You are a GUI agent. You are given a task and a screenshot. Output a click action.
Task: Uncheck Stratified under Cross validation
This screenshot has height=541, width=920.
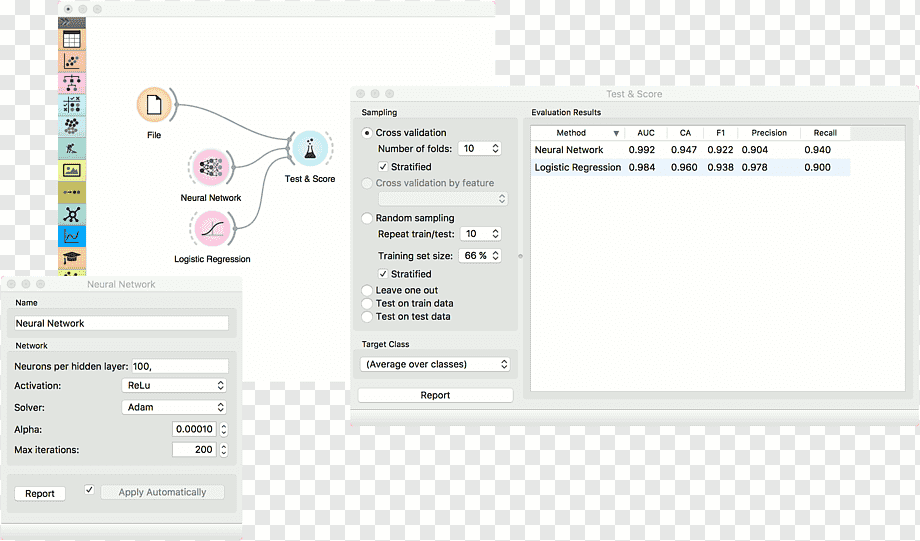click(383, 167)
